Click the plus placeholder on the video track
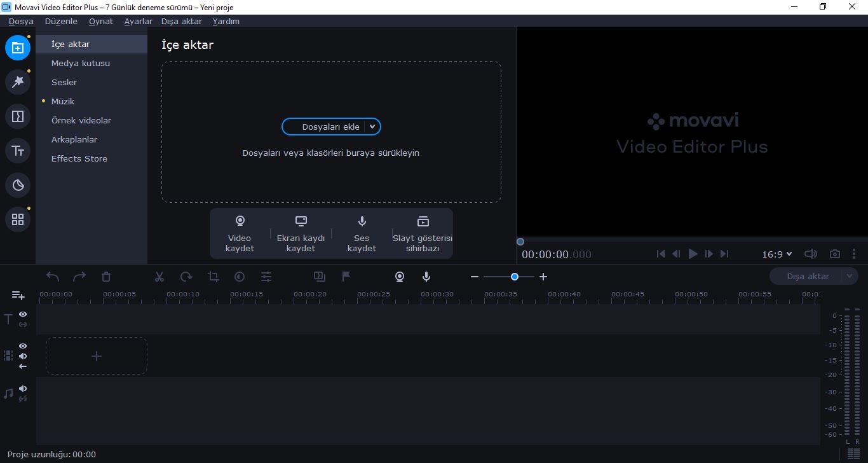This screenshot has height=463, width=868. [97, 356]
